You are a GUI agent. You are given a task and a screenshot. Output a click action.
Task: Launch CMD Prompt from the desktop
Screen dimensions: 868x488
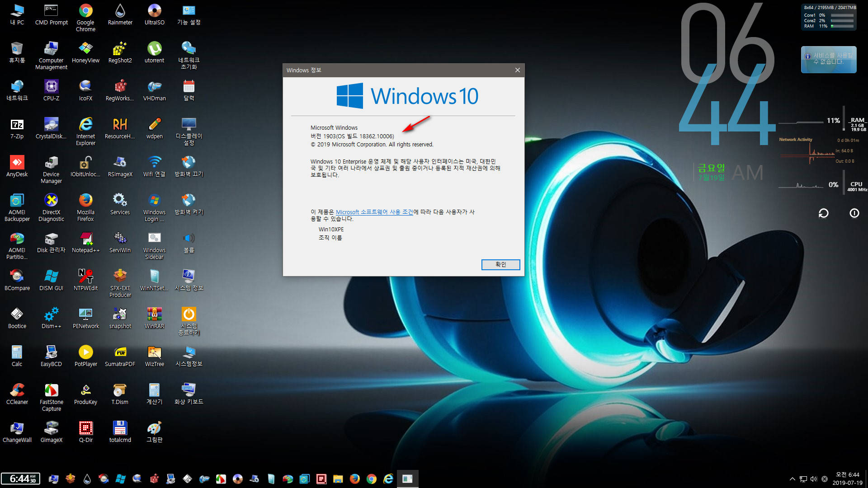[51, 14]
